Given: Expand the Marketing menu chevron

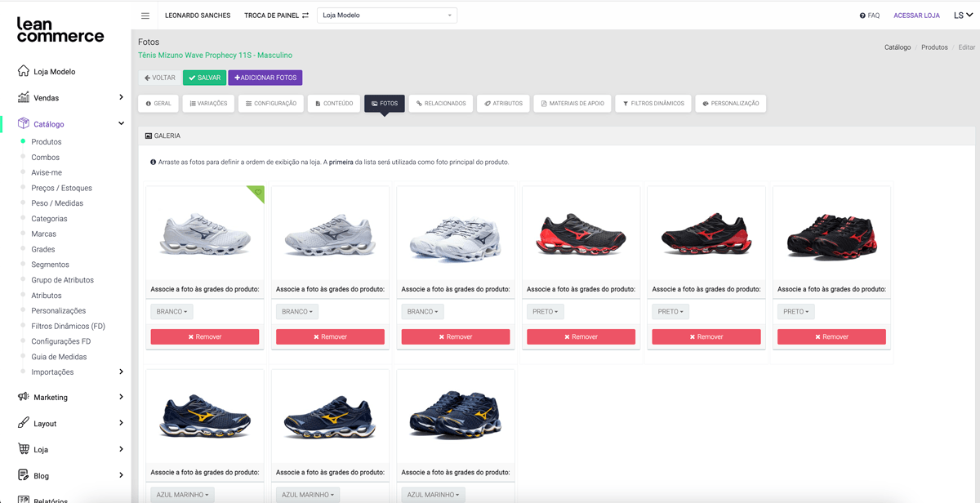Looking at the screenshot, I should pyautogui.click(x=121, y=397).
